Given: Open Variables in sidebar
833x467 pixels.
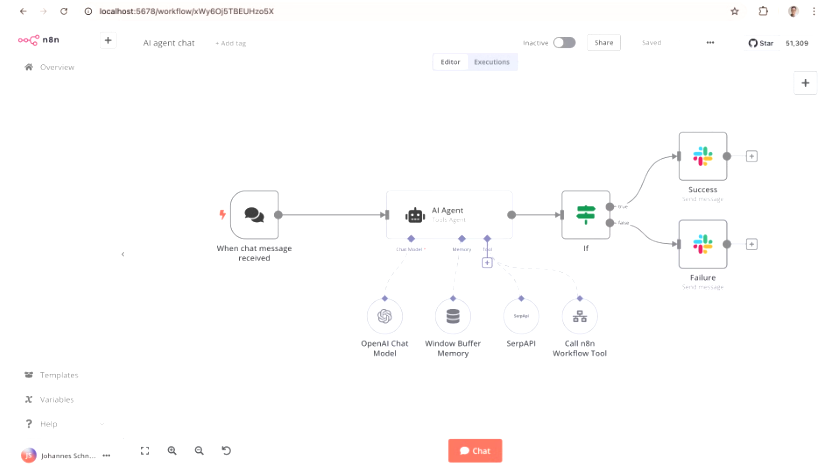Looking at the screenshot, I should tap(49, 400).
